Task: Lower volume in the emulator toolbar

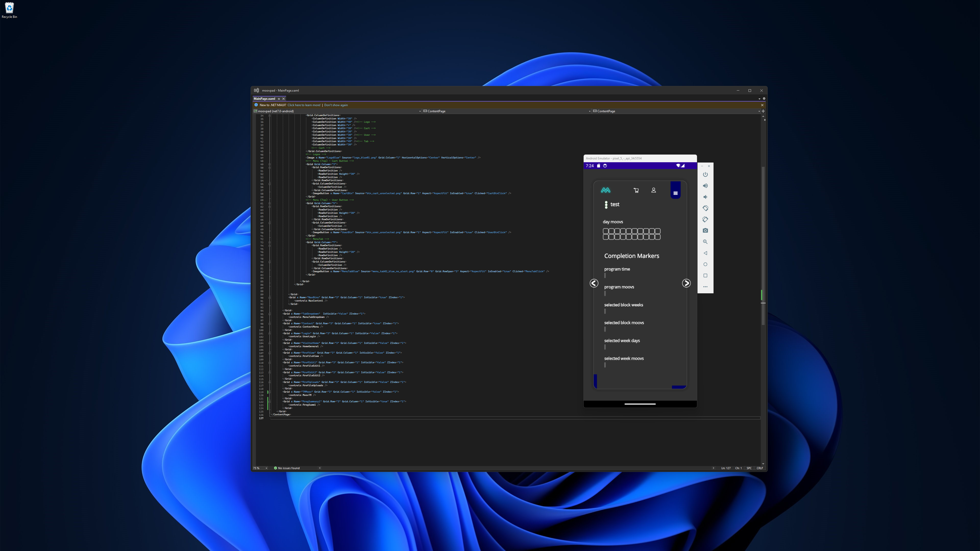Action: pos(705,197)
